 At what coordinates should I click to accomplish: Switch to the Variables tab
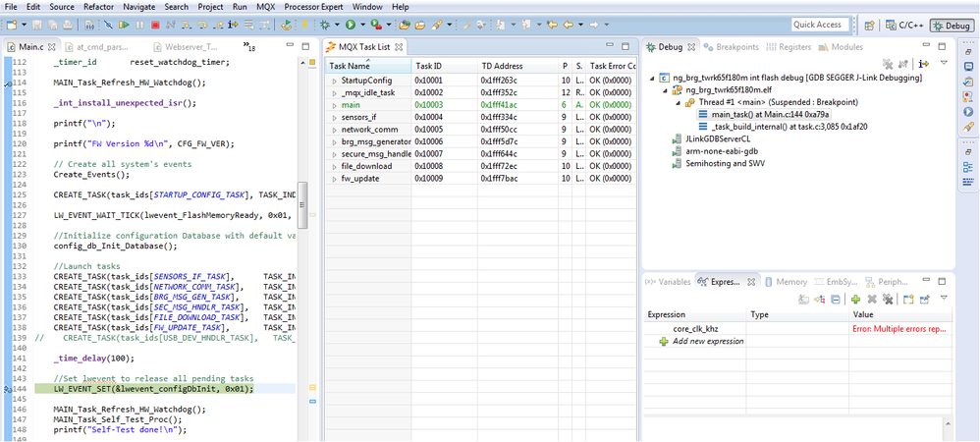pyautogui.click(x=668, y=282)
